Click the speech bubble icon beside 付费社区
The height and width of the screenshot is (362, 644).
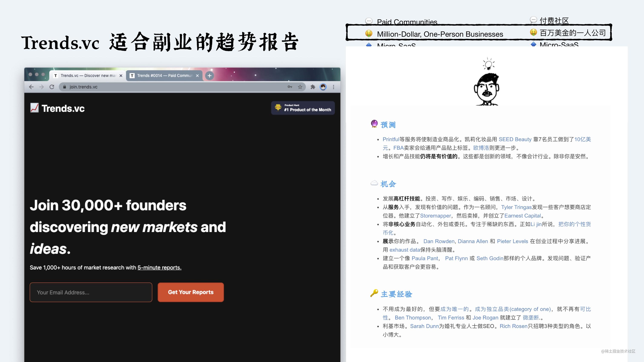point(533,20)
